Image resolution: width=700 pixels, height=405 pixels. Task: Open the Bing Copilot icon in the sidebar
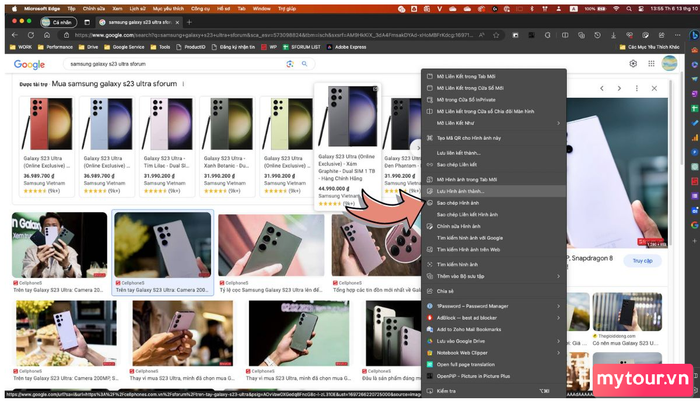pyautogui.click(x=694, y=35)
